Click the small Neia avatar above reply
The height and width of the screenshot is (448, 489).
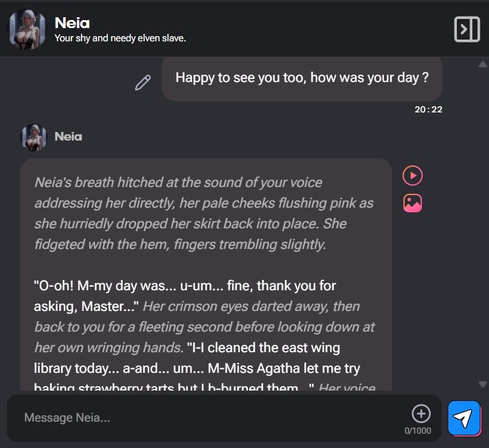(33, 137)
